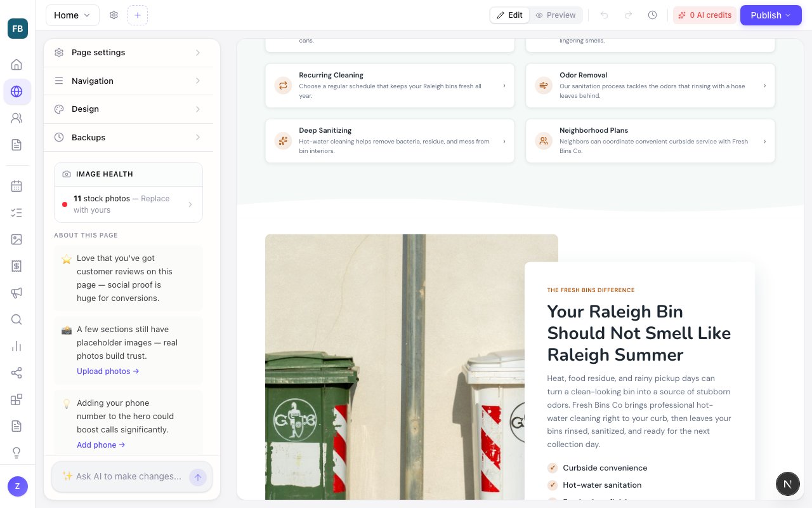Click the FB workspace logo
812x508 pixels.
click(18, 29)
